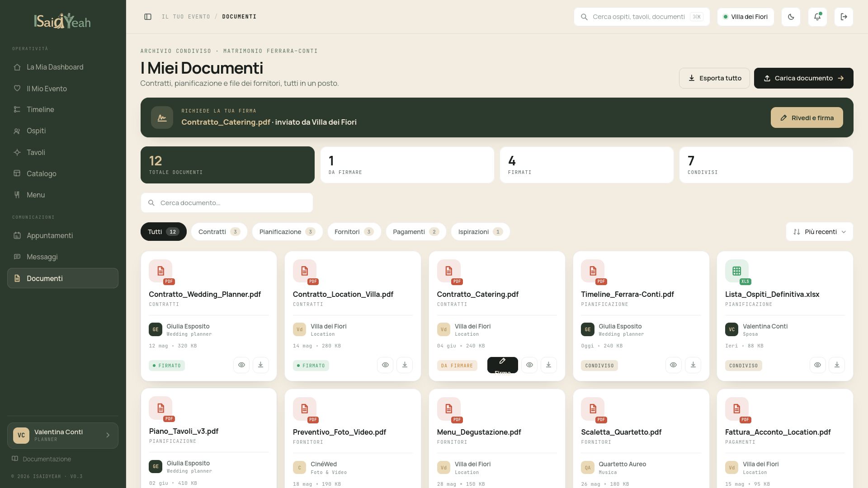Open Catalogo from the sidebar
The height and width of the screenshot is (488, 868).
coord(63,174)
